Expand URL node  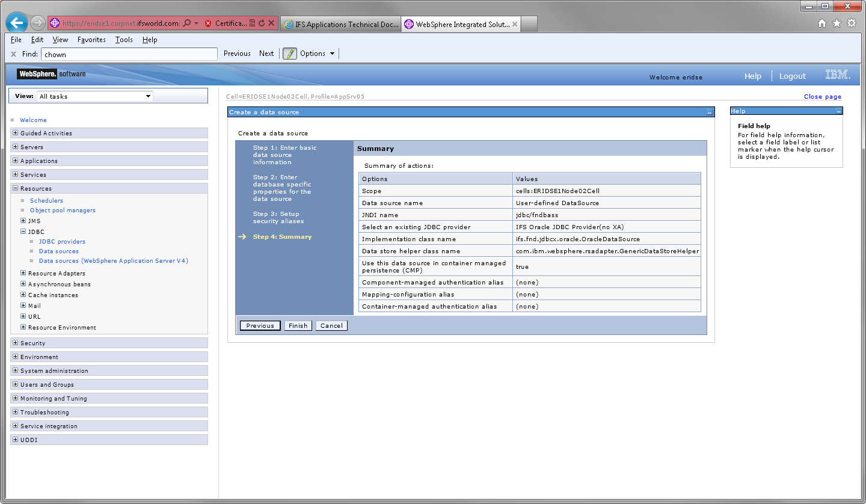[23, 316]
